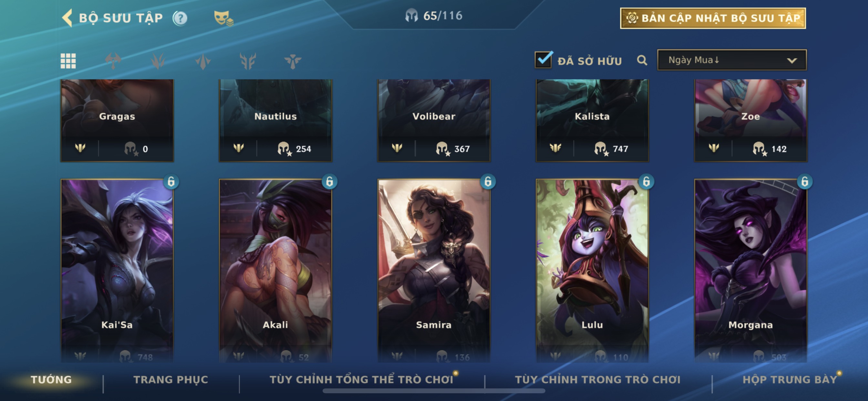
Task: Select the all-champions grid filter icon
Action: point(68,61)
